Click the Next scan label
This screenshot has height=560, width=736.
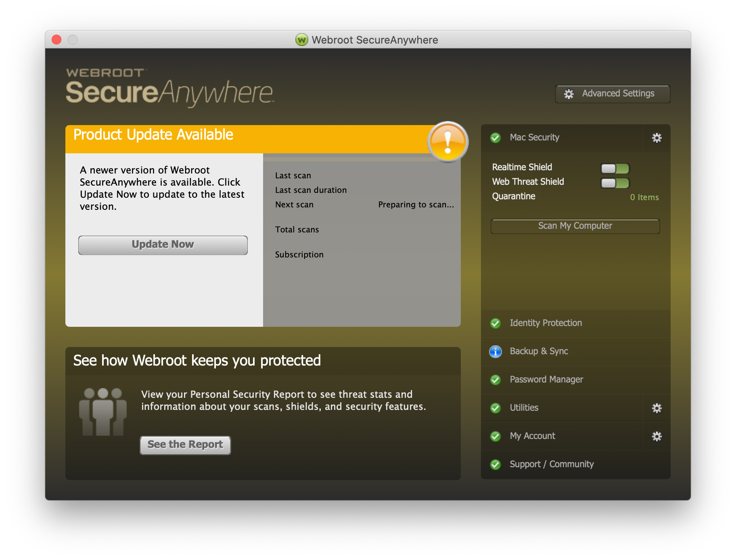click(294, 205)
